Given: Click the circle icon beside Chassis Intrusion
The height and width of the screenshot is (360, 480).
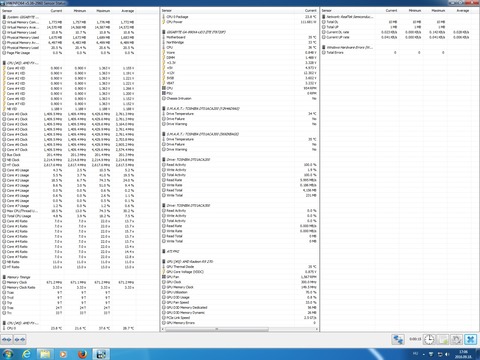Looking at the screenshot, I should [x=164, y=98].
